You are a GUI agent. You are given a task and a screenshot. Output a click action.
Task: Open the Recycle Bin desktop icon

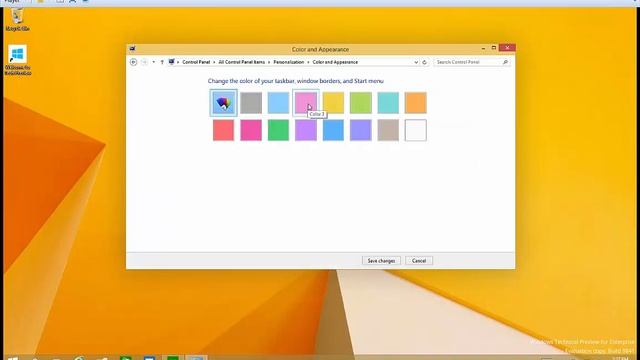[17, 20]
